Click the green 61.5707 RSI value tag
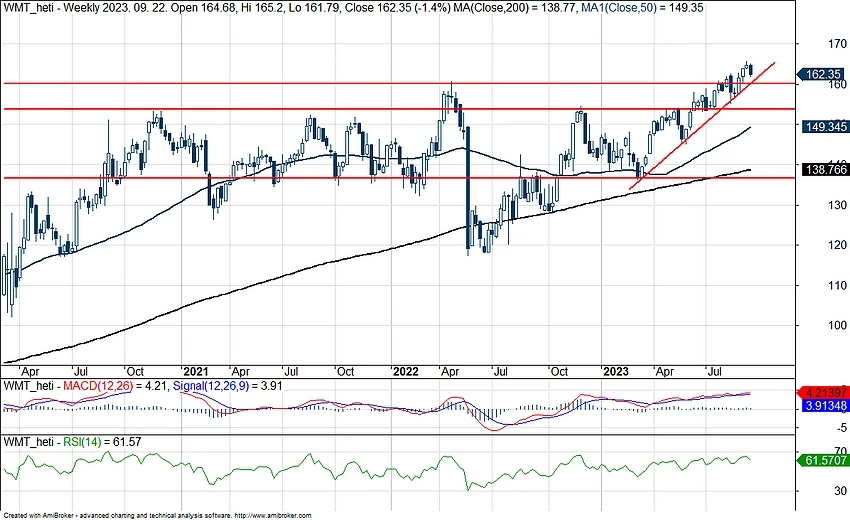850x520 pixels. (x=823, y=460)
